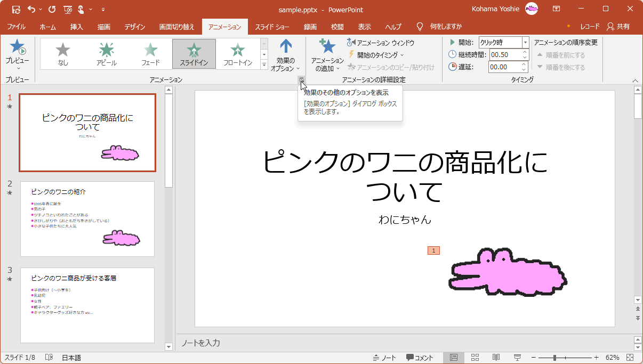The width and height of the screenshot is (643, 364).
Task: Expand the animation gallery More arrow
Action: [264, 64]
